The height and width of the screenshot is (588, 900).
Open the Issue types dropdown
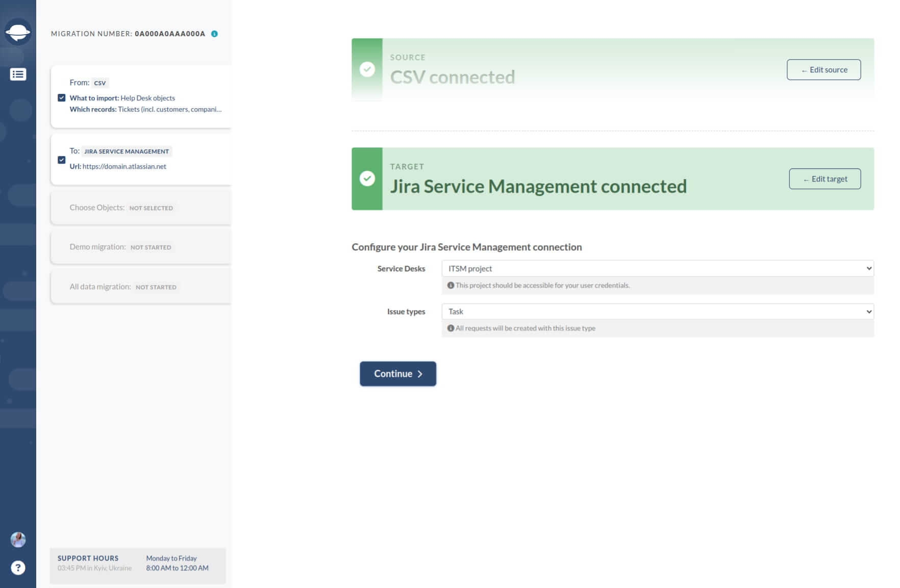coord(658,311)
